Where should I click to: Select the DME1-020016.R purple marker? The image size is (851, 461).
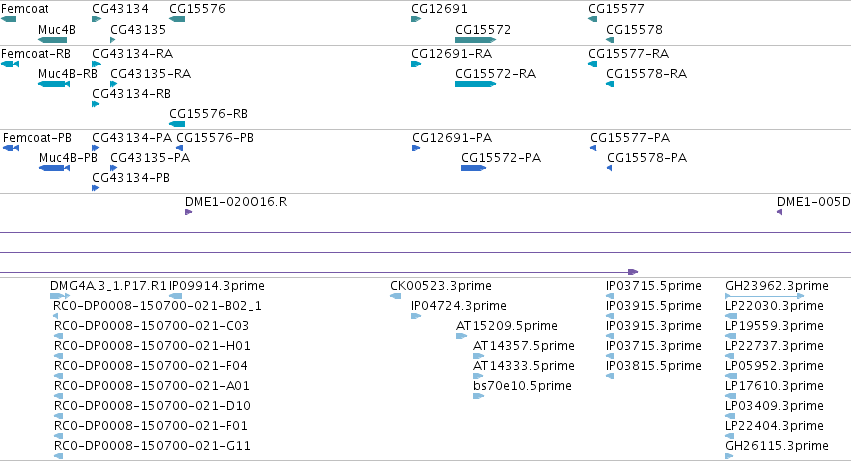pyautogui.click(x=188, y=212)
